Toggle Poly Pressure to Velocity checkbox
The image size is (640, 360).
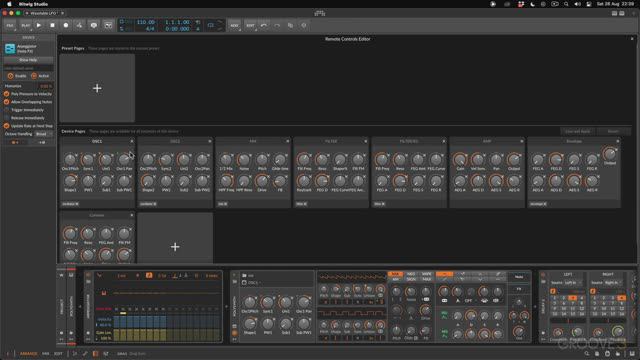(x=7, y=94)
